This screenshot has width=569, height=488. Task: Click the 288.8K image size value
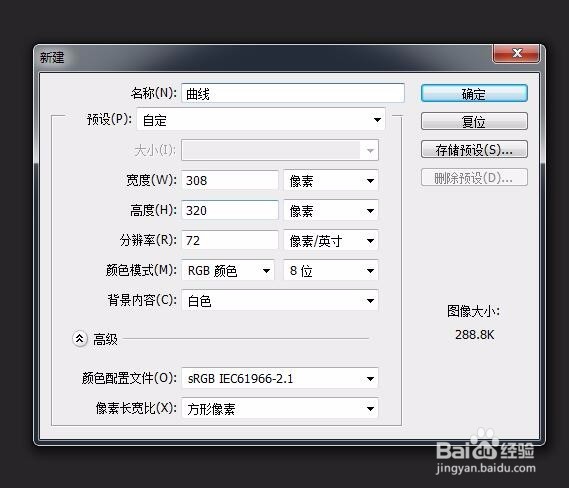coord(474,335)
